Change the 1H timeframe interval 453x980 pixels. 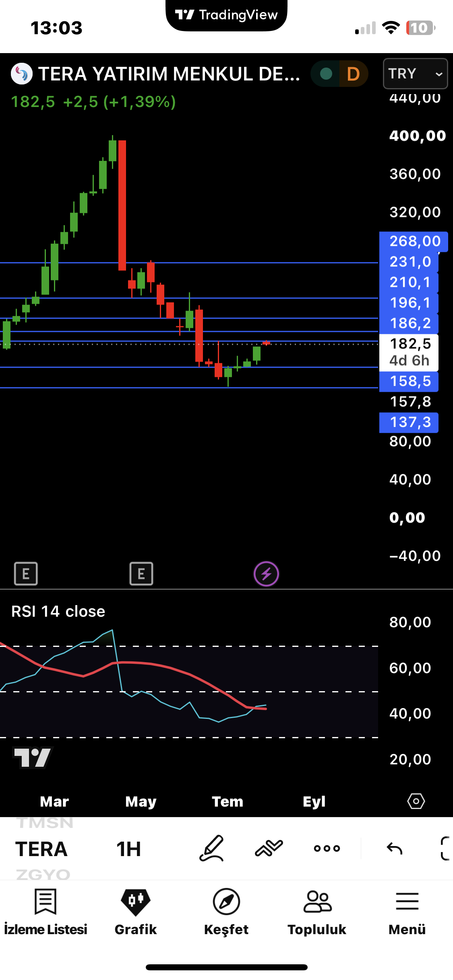[128, 849]
